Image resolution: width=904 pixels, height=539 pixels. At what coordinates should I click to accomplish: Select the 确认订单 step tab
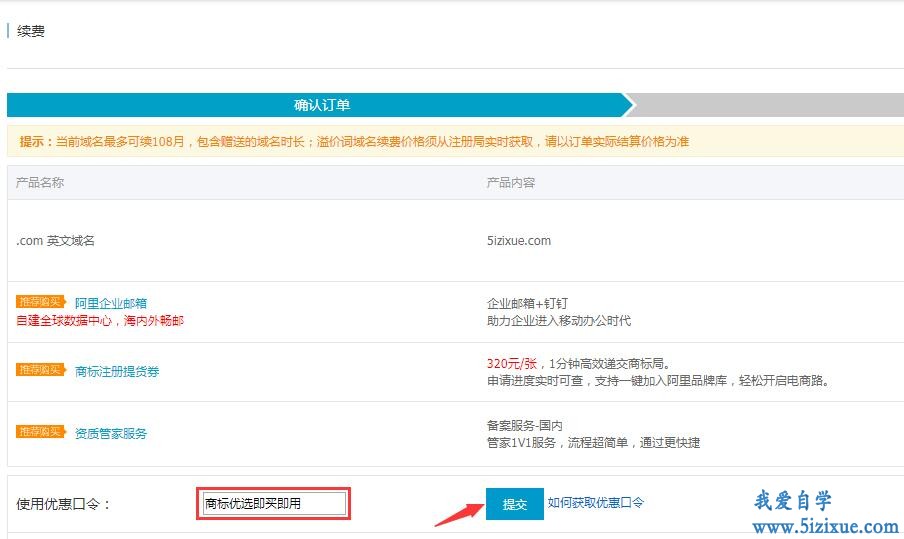[x=321, y=105]
